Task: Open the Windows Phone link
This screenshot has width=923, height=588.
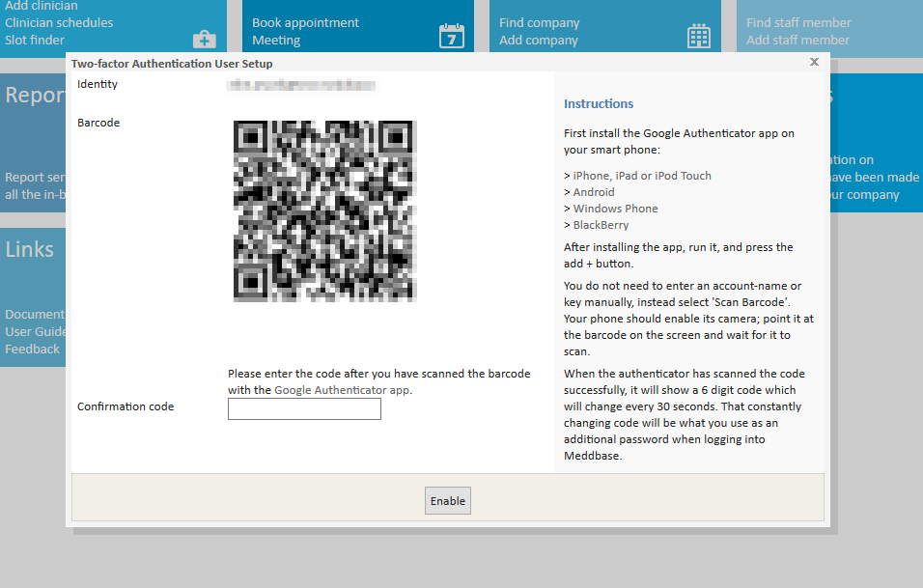Action: point(615,209)
